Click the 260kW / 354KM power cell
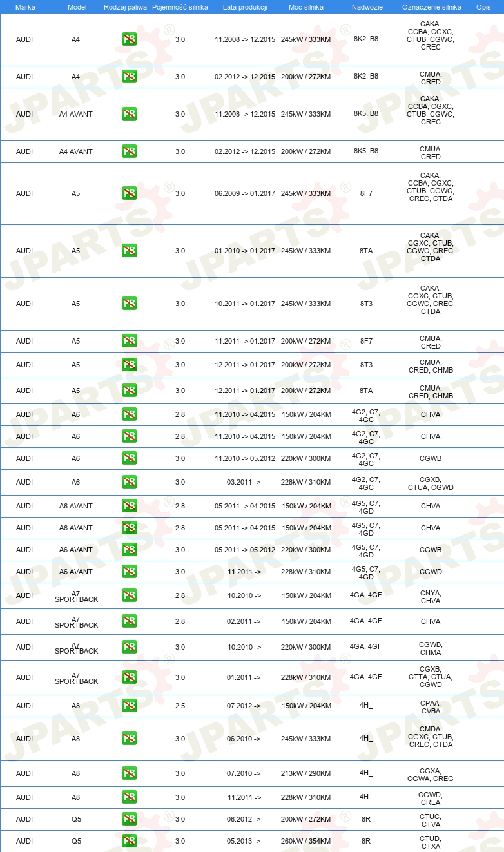Screen dimensions: 504x852 [x=305, y=841]
